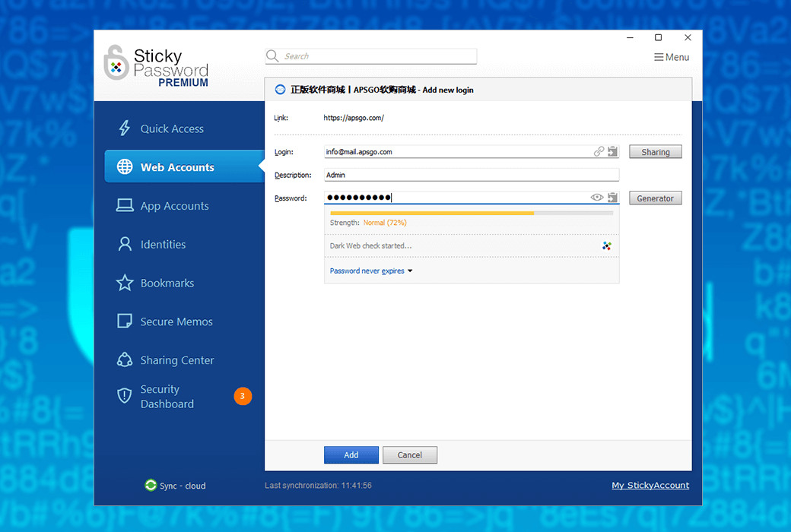Copy login using the clipboard icon
The image size is (791, 532).
tap(612, 151)
